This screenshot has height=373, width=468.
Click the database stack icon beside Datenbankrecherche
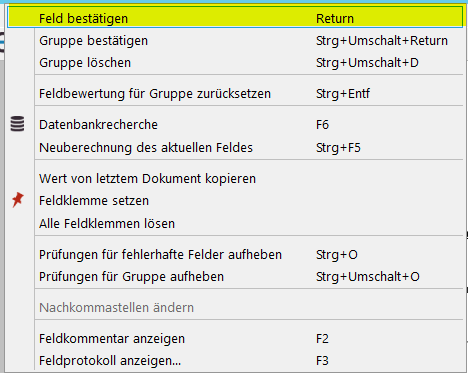[17, 124]
